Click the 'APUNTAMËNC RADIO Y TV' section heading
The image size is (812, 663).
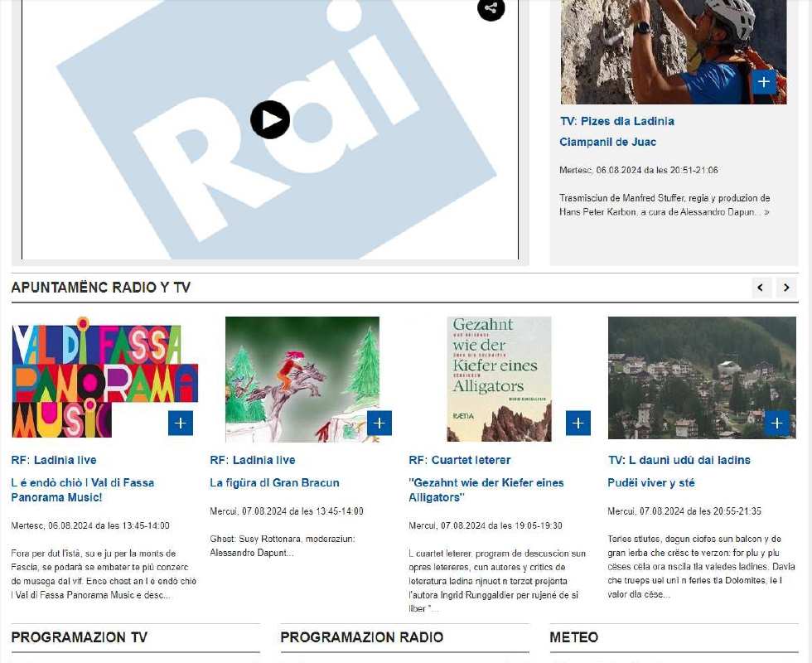101,288
